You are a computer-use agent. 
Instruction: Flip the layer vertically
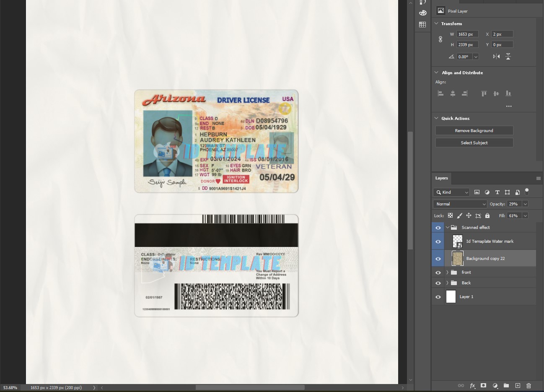508,56
